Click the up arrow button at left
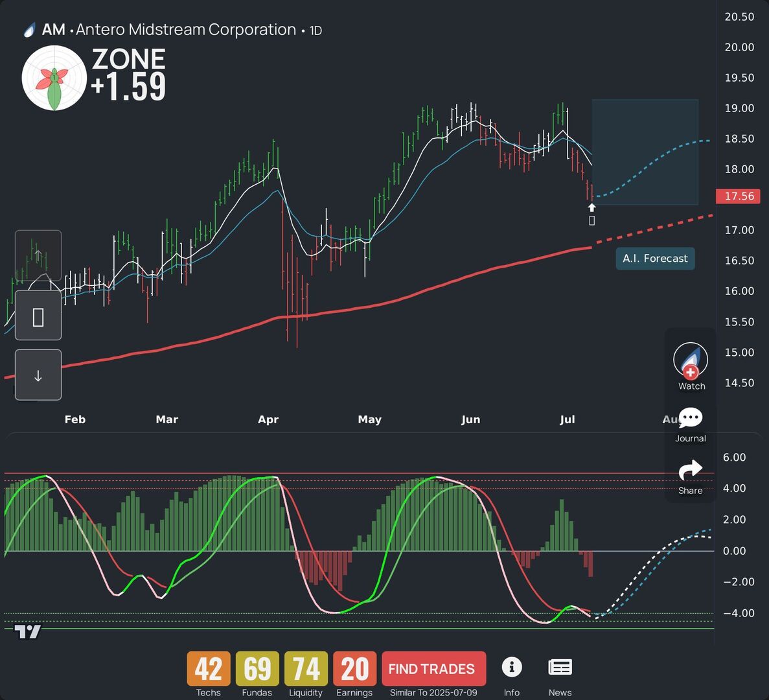The image size is (769, 700). [x=38, y=255]
